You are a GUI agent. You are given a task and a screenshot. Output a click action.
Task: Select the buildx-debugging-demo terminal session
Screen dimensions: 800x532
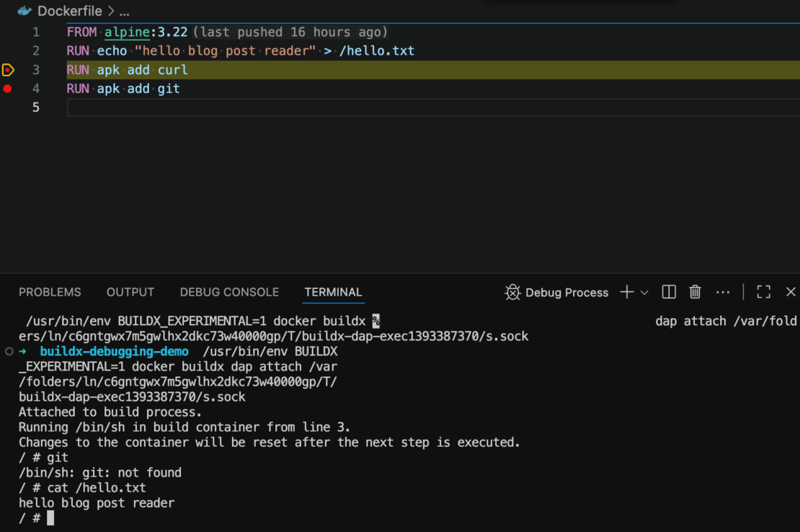[113, 351]
